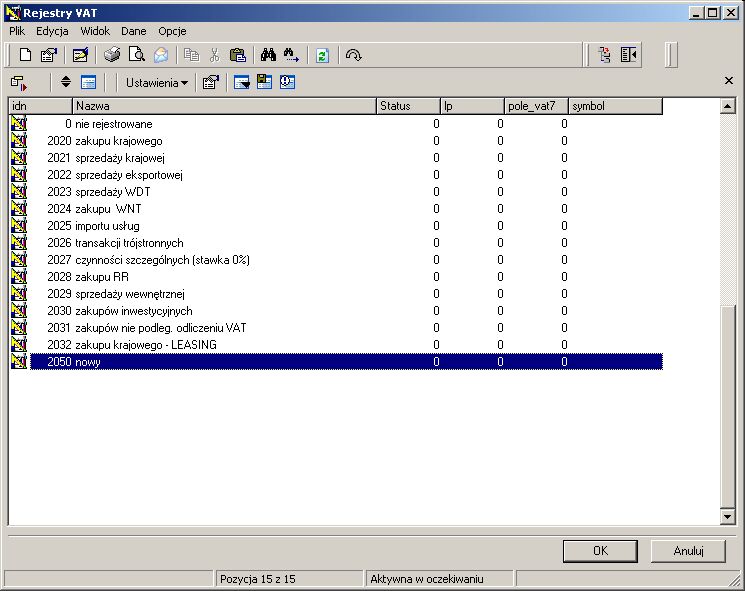Open the Dane menu

tap(134, 31)
